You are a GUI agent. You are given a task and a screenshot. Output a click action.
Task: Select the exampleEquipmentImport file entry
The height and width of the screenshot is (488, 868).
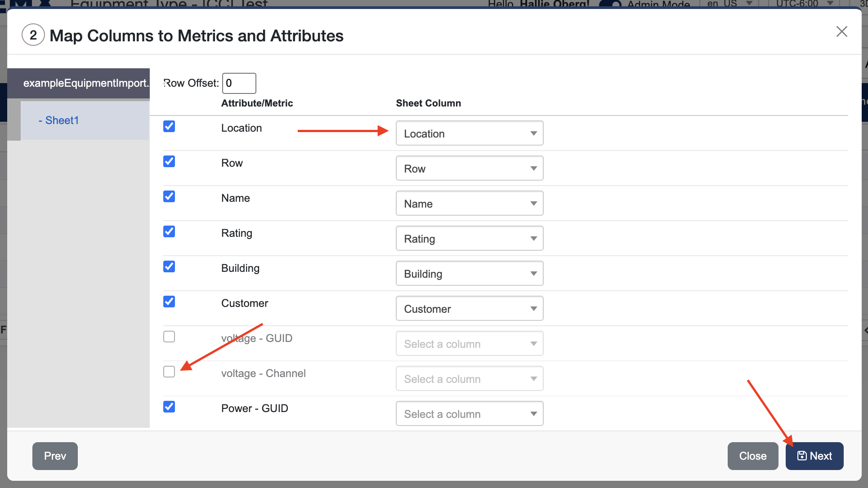[x=85, y=83]
